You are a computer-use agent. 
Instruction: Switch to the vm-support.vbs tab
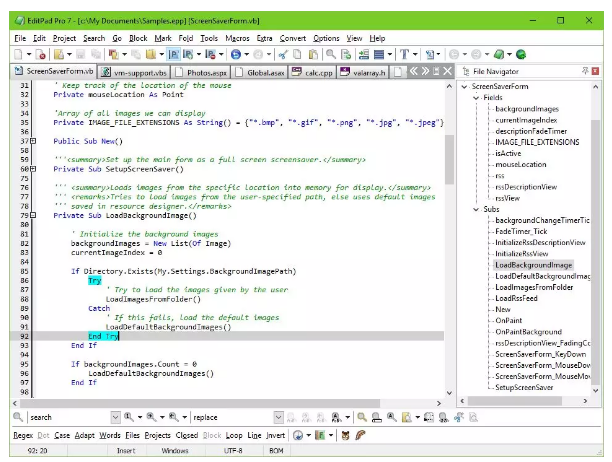134,73
